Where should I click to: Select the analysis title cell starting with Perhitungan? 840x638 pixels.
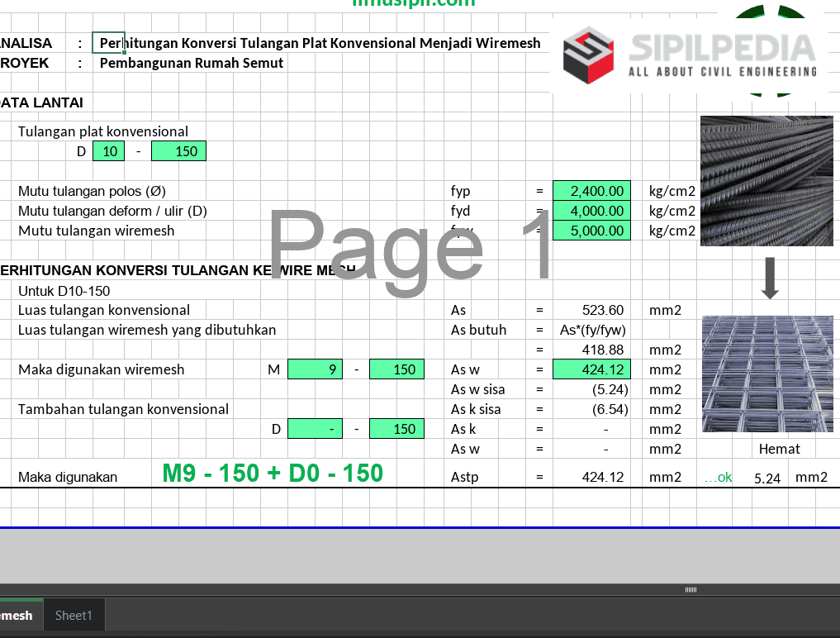tap(320, 43)
